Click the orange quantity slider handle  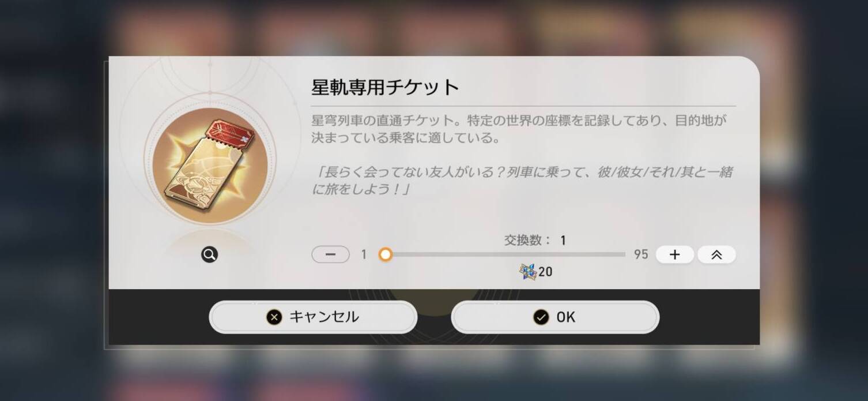[x=386, y=254]
